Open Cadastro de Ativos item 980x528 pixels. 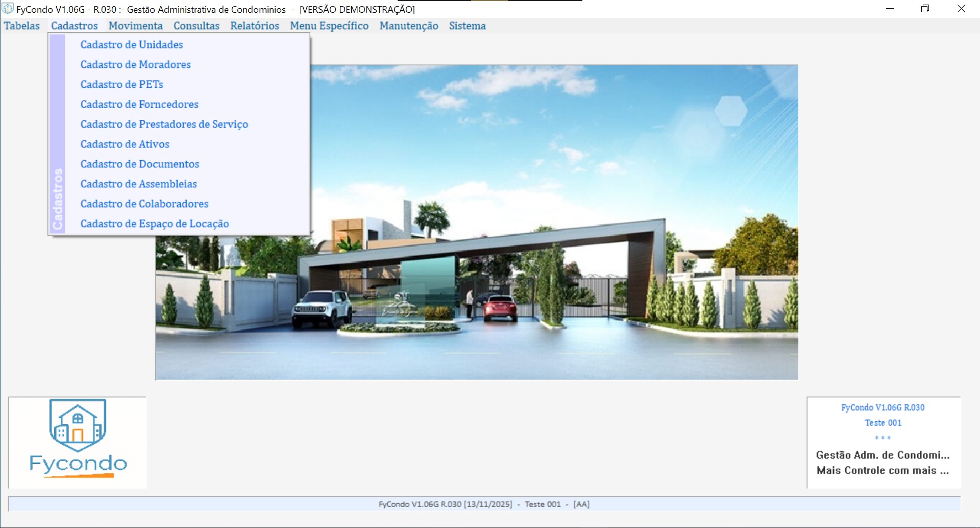(x=125, y=144)
